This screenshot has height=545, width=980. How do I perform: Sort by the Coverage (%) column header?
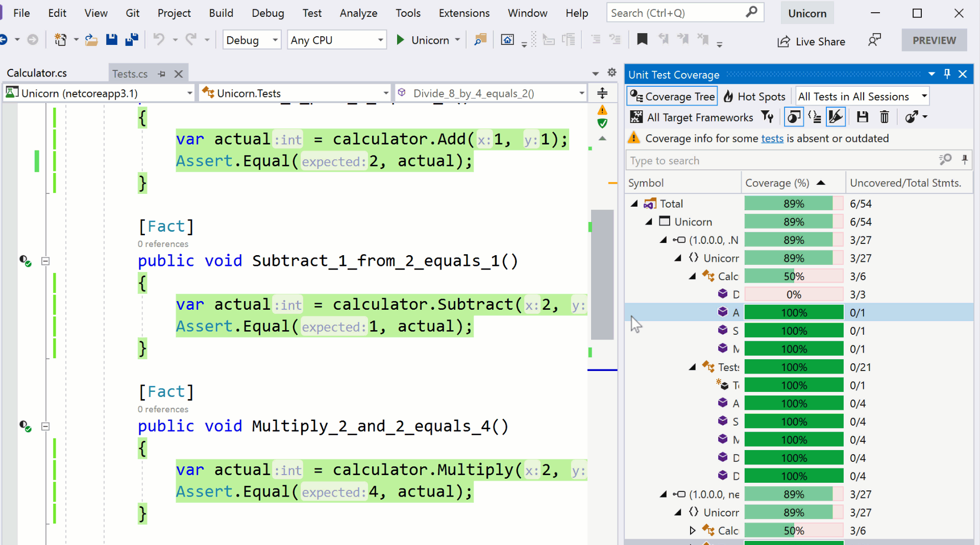(x=793, y=183)
